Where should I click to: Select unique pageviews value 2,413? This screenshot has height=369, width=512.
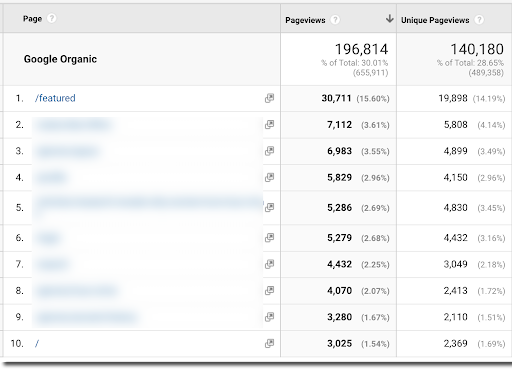[x=455, y=291]
